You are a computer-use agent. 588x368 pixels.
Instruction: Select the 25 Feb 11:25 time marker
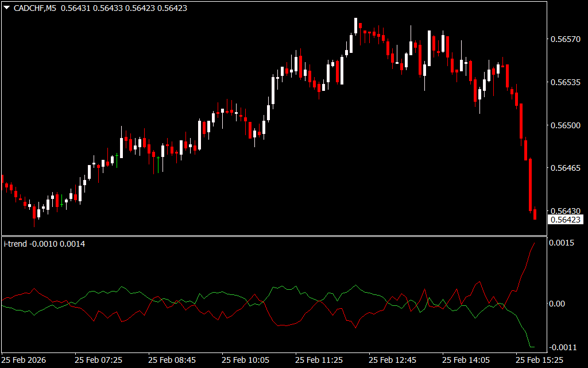pyautogui.click(x=319, y=360)
